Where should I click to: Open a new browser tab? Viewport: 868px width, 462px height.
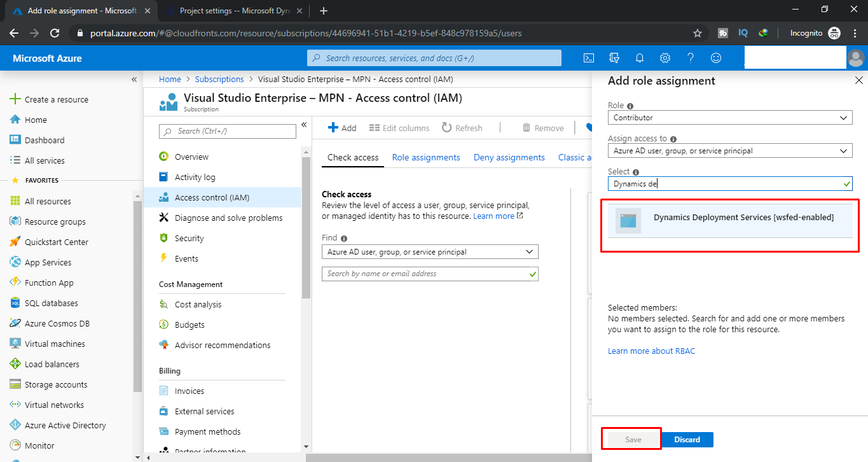pyautogui.click(x=324, y=11)
